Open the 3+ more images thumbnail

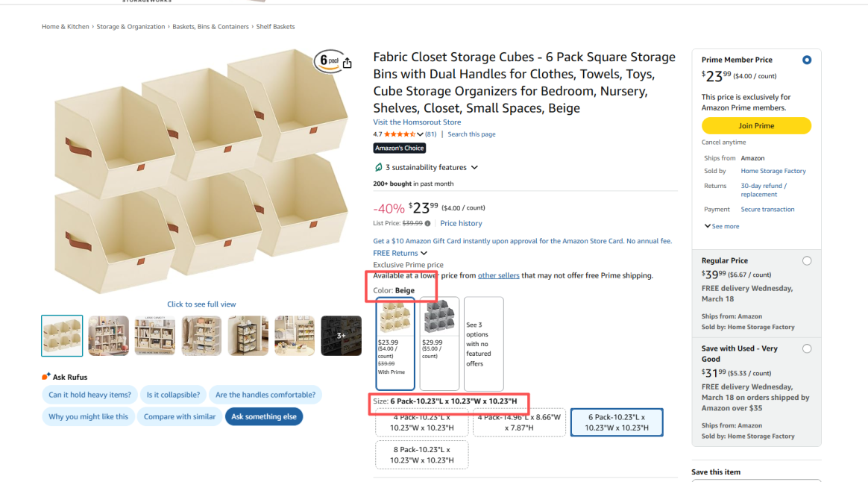[x=341, y=336]
